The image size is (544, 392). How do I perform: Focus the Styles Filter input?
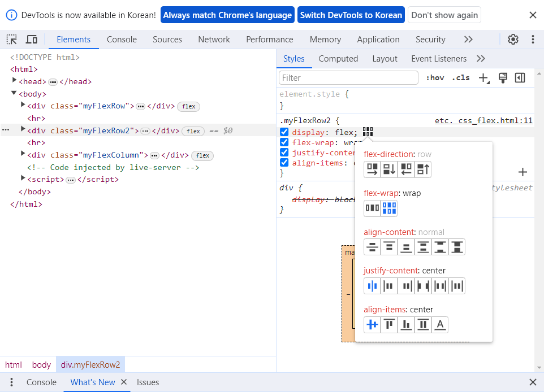click(349, 78)
